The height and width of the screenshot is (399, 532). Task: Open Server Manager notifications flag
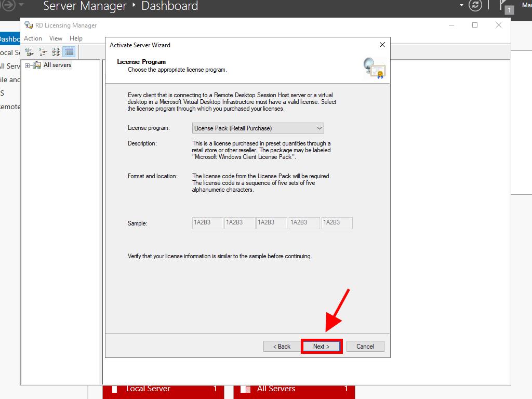506,6
